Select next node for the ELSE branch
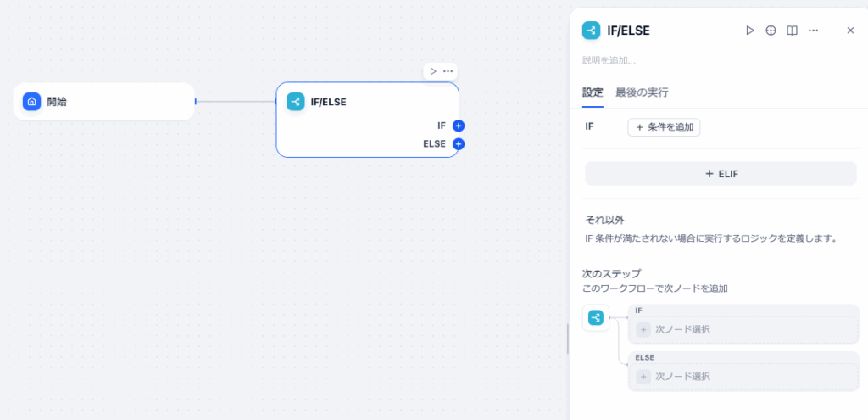The height and width of the screenshot is (420, 868). coord(743,376)
